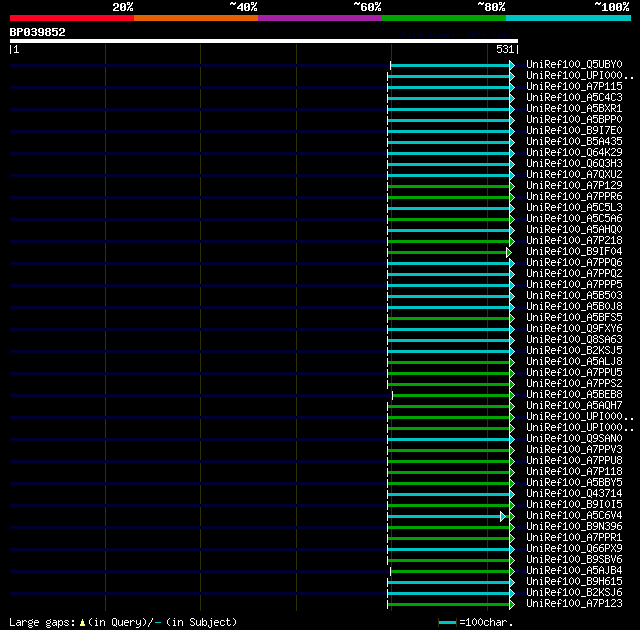Click the orange ~40% identity legend segment
This screenshot has height=630, width=640.
click(x=196, y=18)
